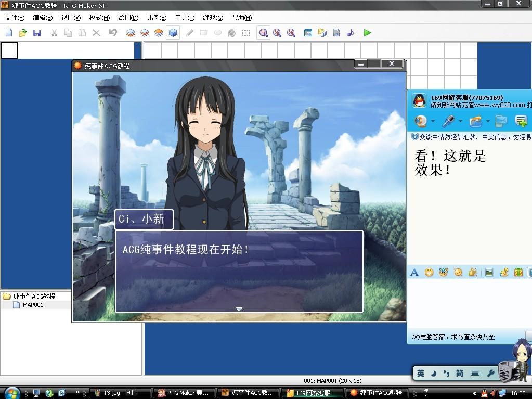Click the Cut scissors icon

pyautogui.click(x=54, y=33)
